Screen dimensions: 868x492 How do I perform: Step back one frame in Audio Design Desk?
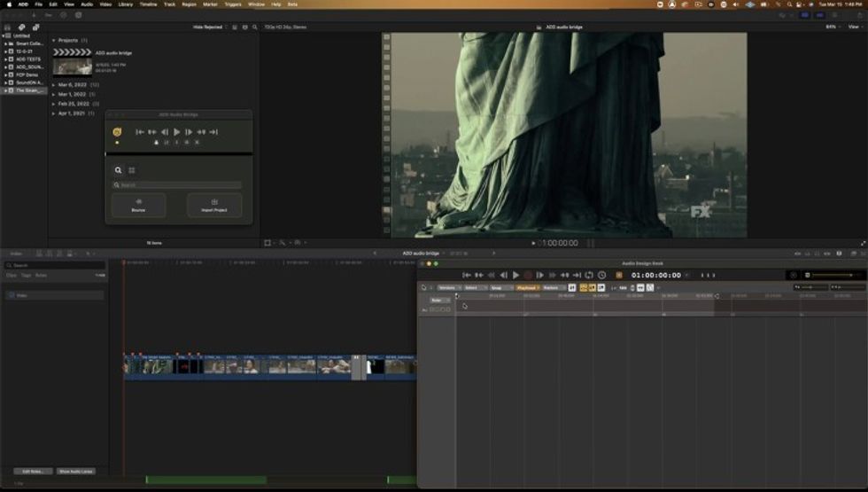point(503,275)
